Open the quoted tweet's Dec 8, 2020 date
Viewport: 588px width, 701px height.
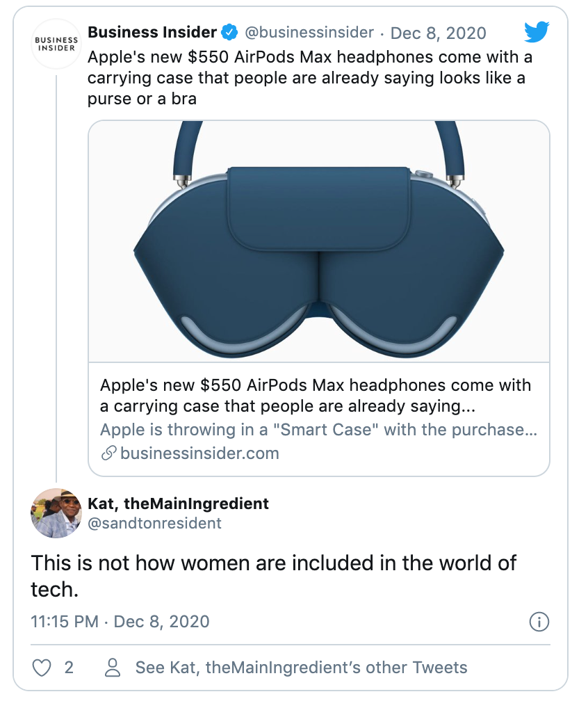[438, 33]
